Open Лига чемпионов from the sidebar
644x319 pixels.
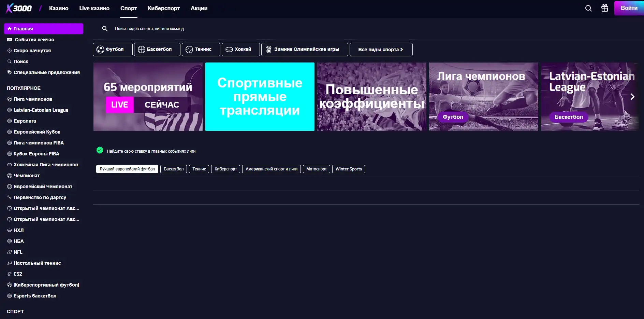[x=33, y=99]
